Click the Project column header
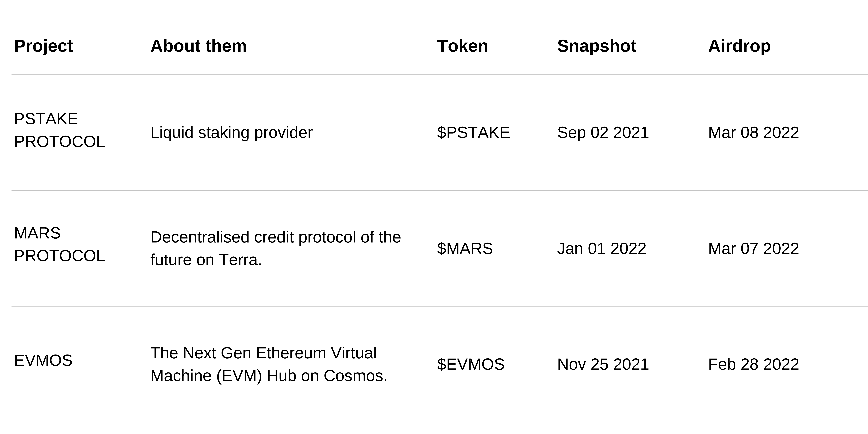 pyautogui.click(x=43, y=46)
